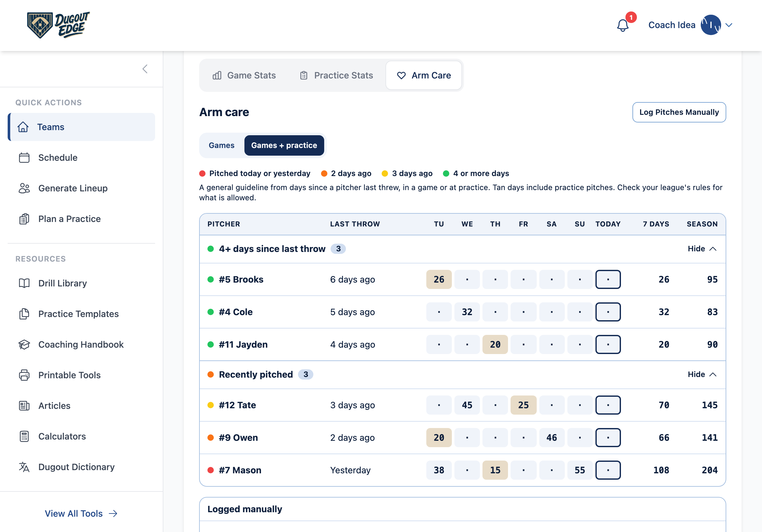Click Log Pitches Manually button

click(x=679, y=112)
